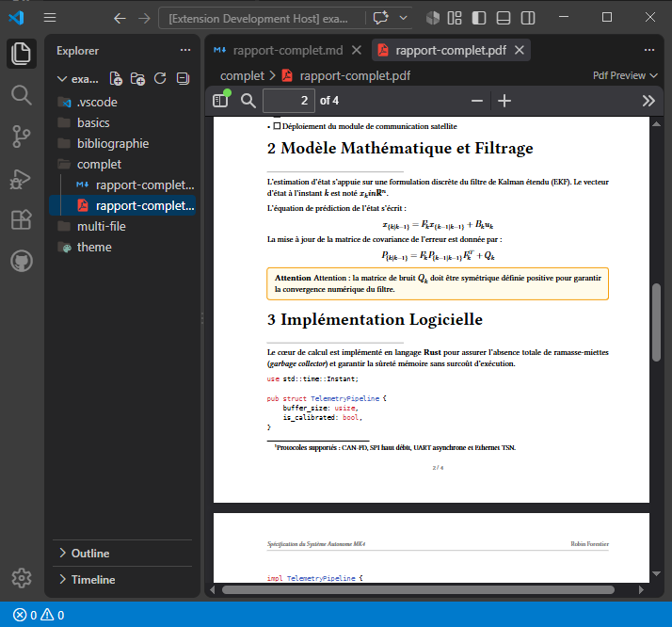This screenshot has width=672, height=627.
Task: Collapse the complet folder
Action: (122, 164)
